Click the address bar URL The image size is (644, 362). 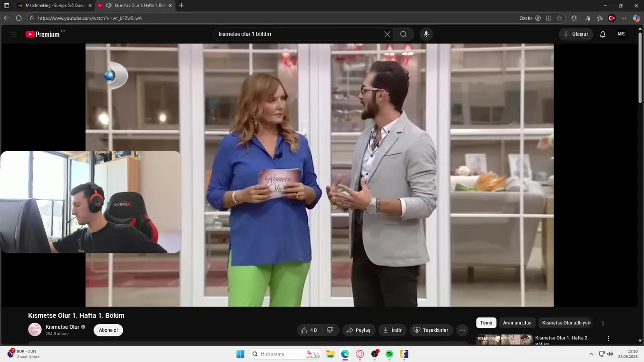click(x=90, y=18)
